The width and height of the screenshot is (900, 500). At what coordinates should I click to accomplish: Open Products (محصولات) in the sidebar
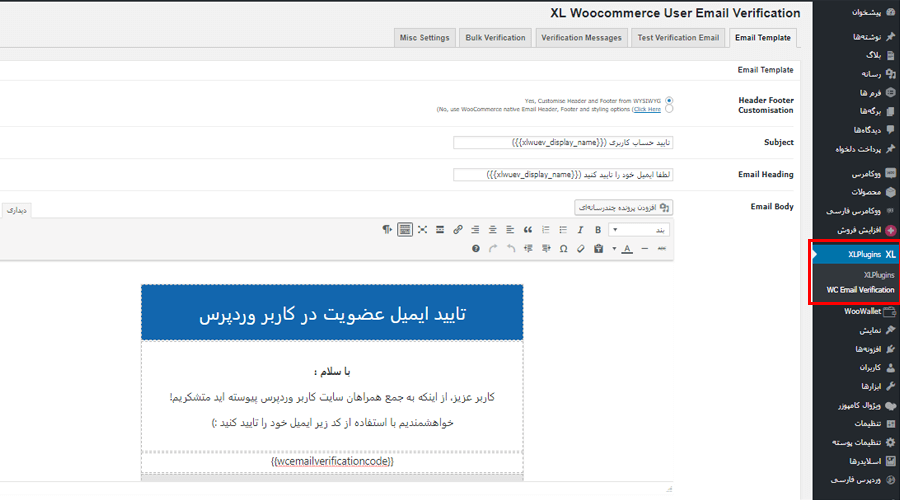point(866,192)
